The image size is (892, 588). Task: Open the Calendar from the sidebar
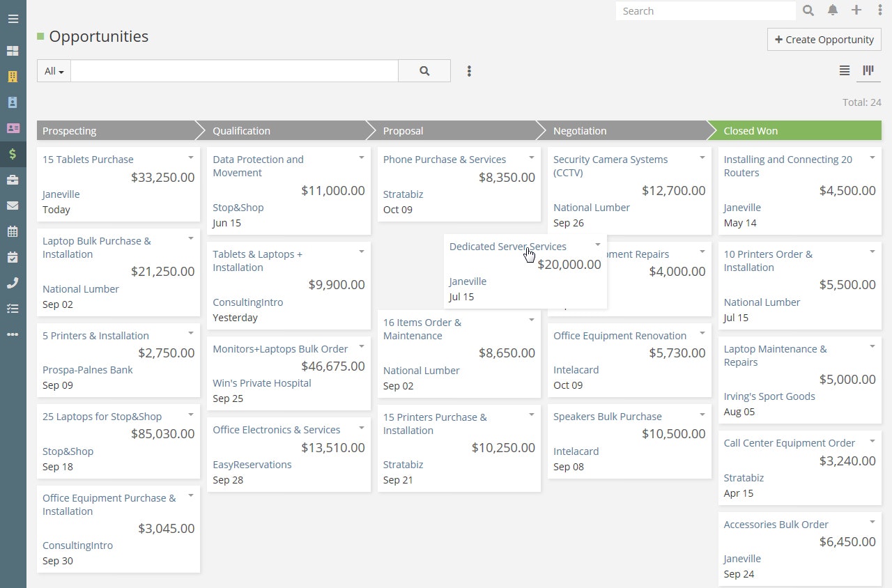pyautogui.click(x=13, y=231)
